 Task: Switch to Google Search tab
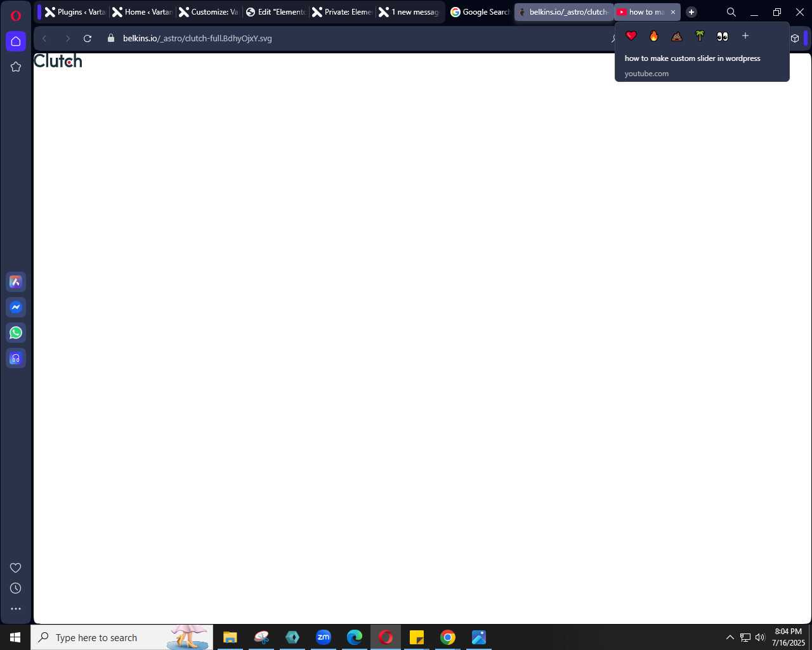480,12
